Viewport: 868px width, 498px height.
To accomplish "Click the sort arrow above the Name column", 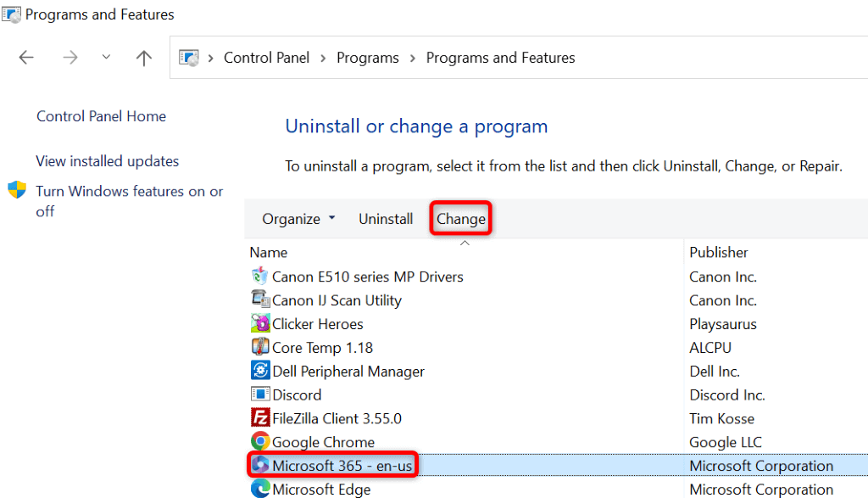I will 465,242.
